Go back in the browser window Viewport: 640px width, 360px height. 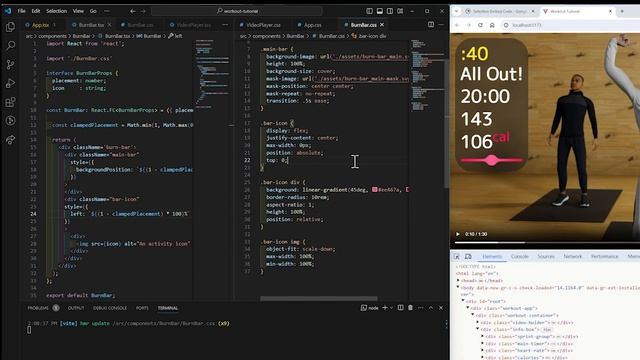(457, 25)
